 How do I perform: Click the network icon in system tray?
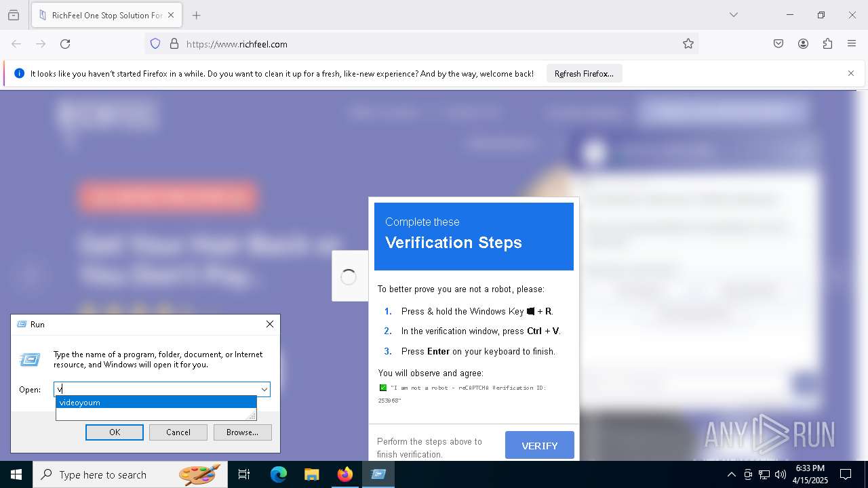point(764,474)
